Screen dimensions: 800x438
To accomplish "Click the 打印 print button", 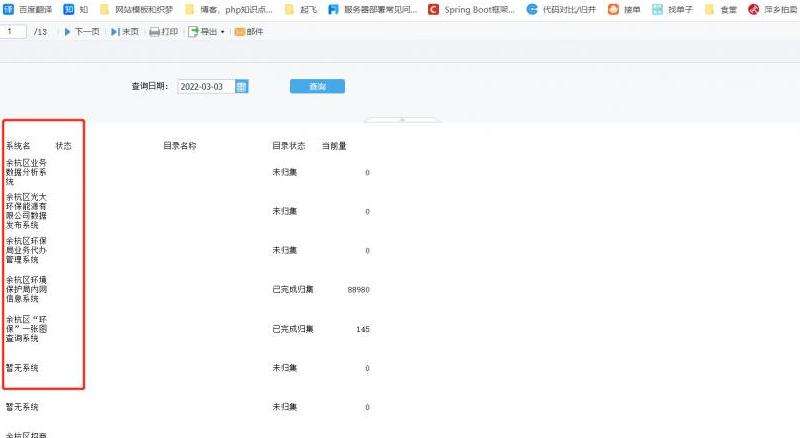I will click(x=163, y=32).
